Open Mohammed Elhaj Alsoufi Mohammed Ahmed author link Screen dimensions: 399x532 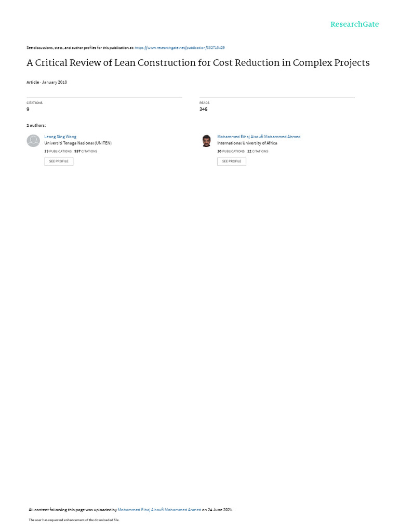coord(259,137)
